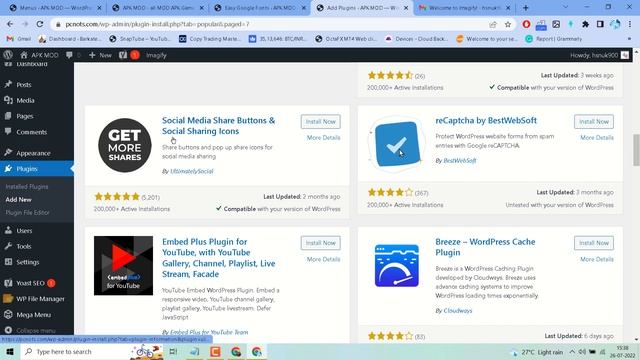
Task: Click the Embed Plus YouTube plugin icon
Action: click(x=123, y=265)
